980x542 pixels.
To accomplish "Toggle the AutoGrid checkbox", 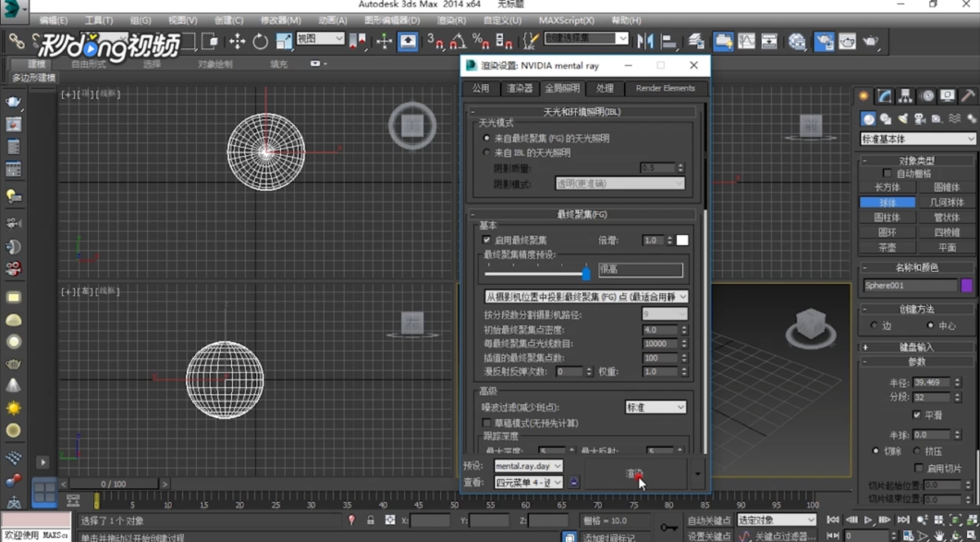I will point(888,173).
